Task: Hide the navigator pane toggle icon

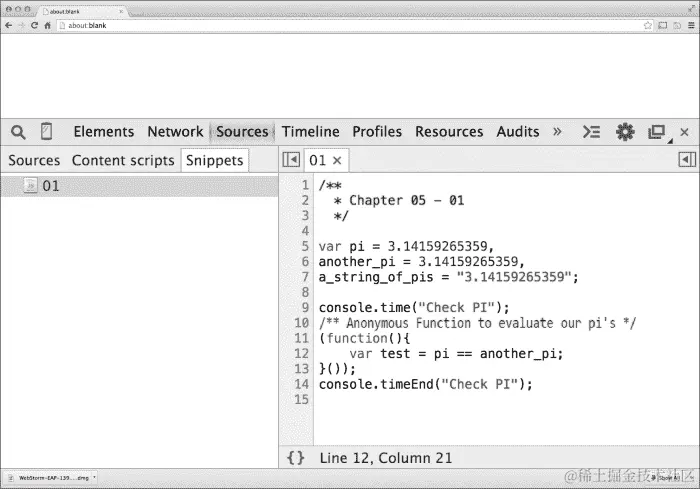Action: point(291,159)
